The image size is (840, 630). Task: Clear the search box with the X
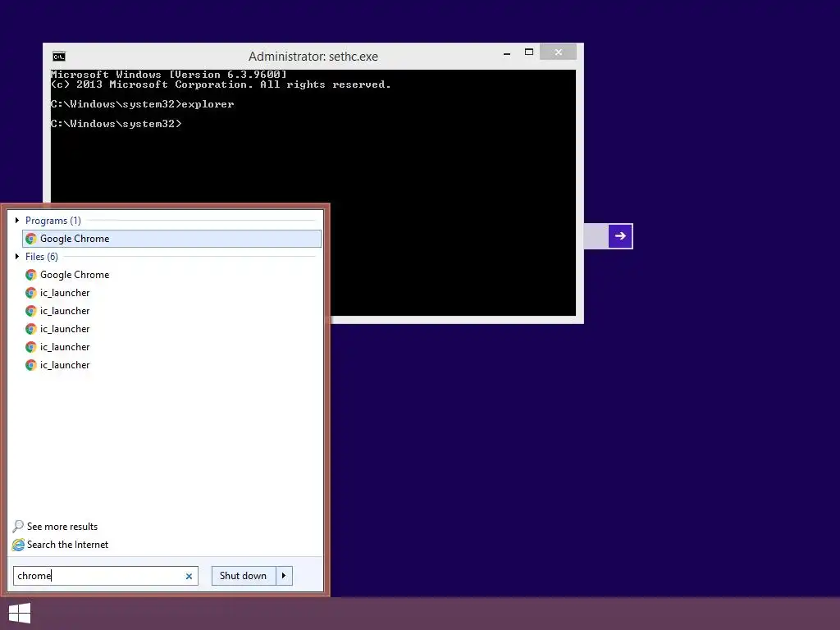[x=189, y=577]
